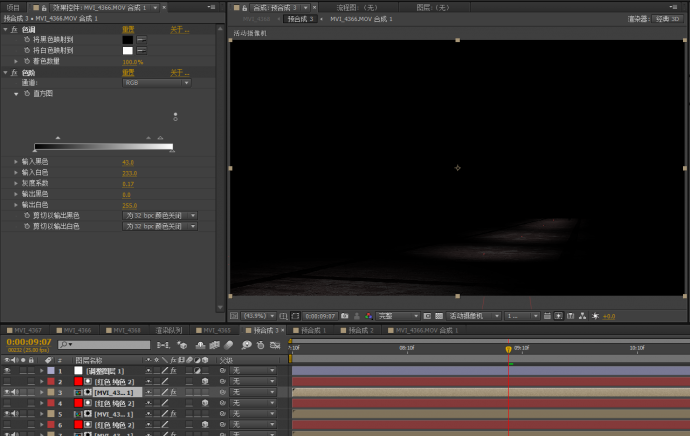Screen dimensions: 690x436
Task: Toggle fx switch of the 色阶 effect
Action: pos(16,72)
